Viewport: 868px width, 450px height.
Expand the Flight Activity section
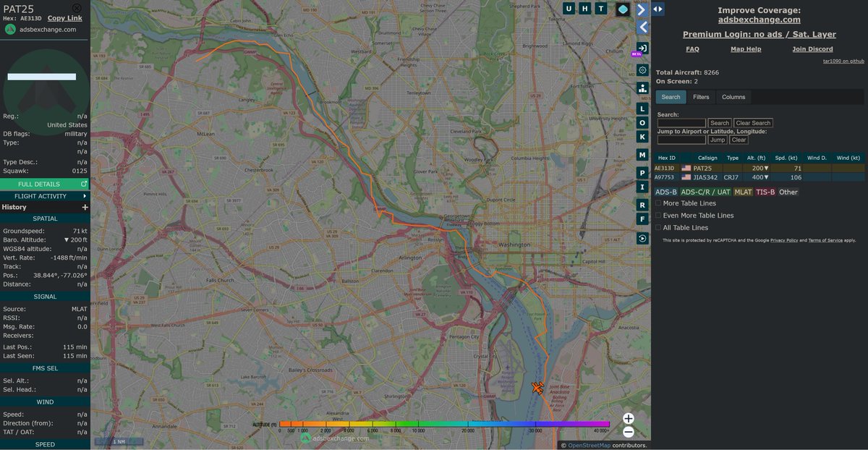point(45,196)
